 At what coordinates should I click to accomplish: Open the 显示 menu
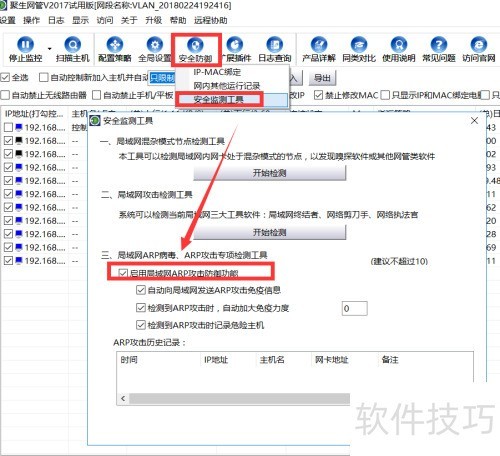coord(80,20)
